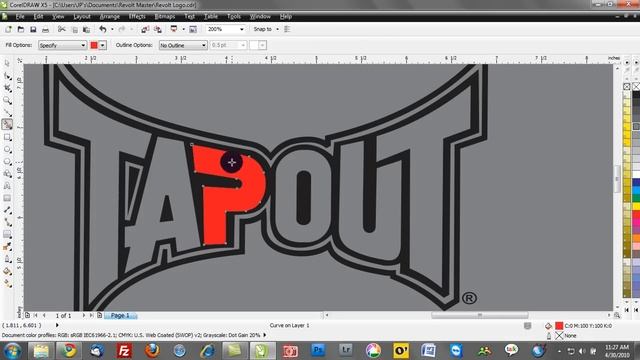Select the Polygon tool

point(7,162)
